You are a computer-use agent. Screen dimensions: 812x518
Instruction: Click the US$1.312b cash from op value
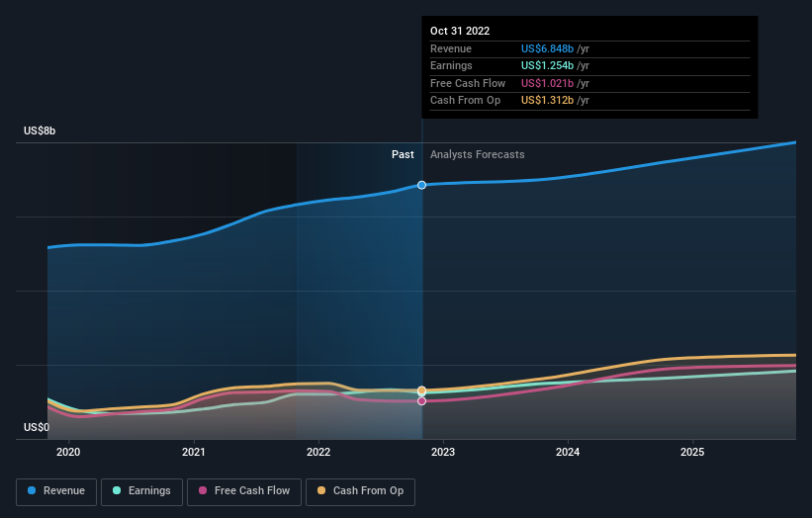point(547,101)
